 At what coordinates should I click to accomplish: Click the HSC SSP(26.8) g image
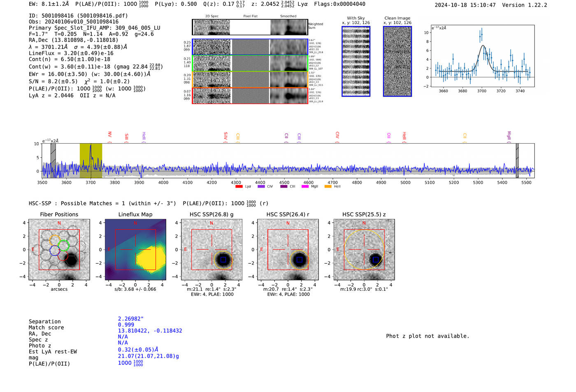pyautogui.click(x=212, y=250)
